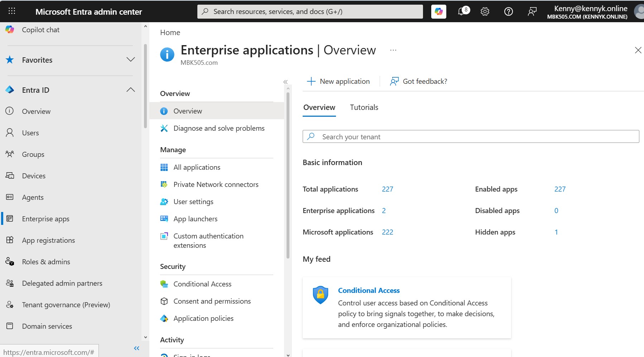Click the Favorites star icon
The image size is (644, 357).
[10, 60]
